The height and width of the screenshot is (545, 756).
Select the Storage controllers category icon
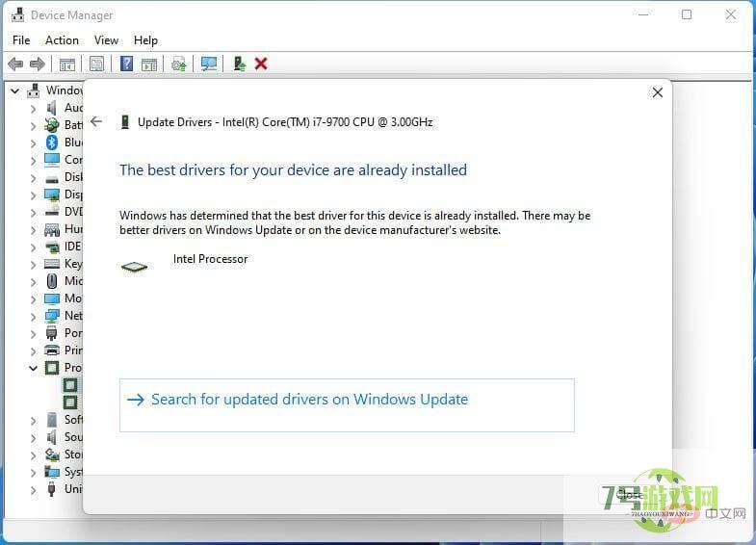pyautogui.click(x=52, y=454)
